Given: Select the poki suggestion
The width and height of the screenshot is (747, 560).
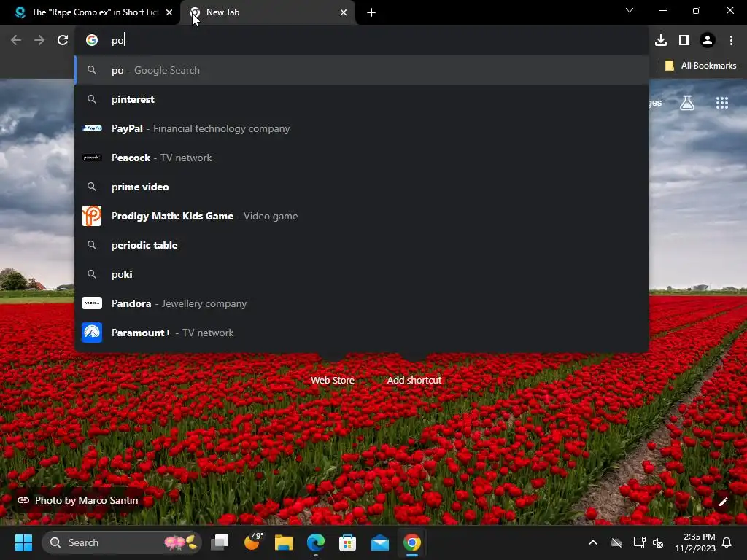Looking at the screenshot, I should coord(362,274).
